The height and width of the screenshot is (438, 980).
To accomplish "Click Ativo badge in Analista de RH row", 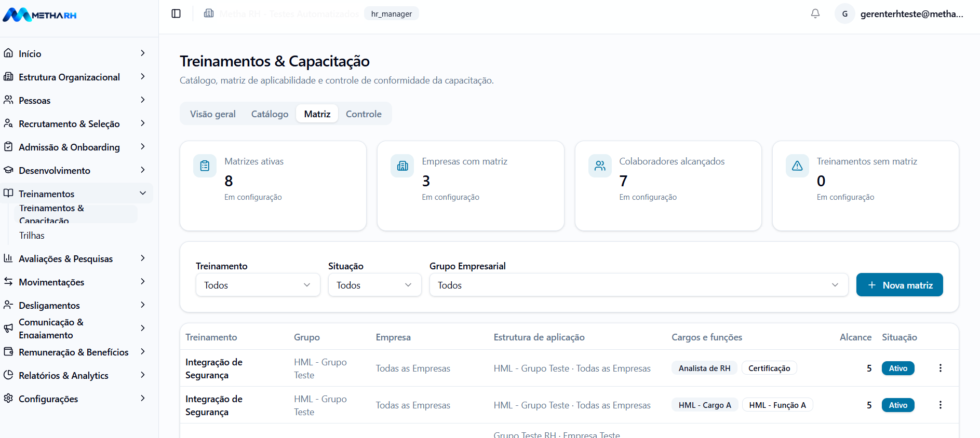I will coord(898,368).
